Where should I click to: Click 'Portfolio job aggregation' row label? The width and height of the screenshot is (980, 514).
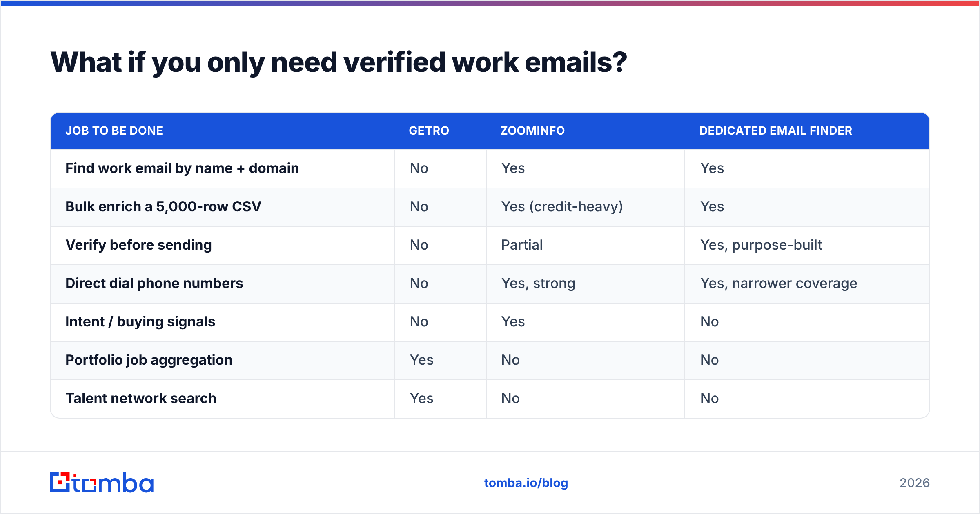tap(149, 360)
